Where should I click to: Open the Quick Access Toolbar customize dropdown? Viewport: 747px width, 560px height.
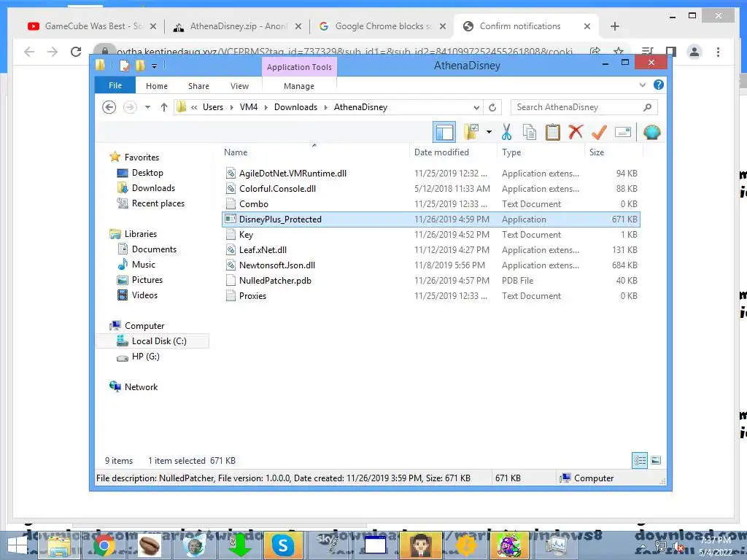[x=155, y=66]
